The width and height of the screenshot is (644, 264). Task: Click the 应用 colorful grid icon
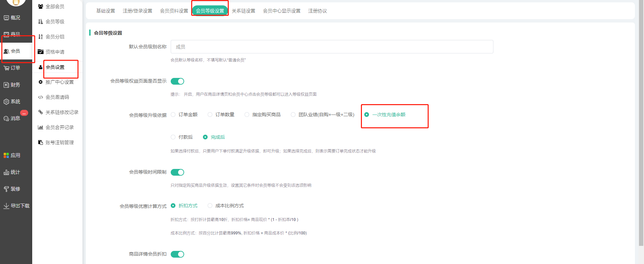[6, 156]
